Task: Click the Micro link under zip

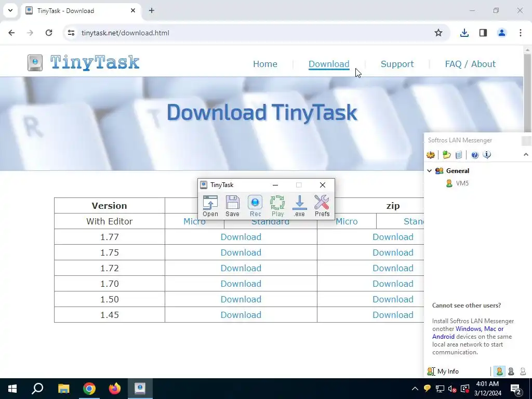Action: pos(347,221)
